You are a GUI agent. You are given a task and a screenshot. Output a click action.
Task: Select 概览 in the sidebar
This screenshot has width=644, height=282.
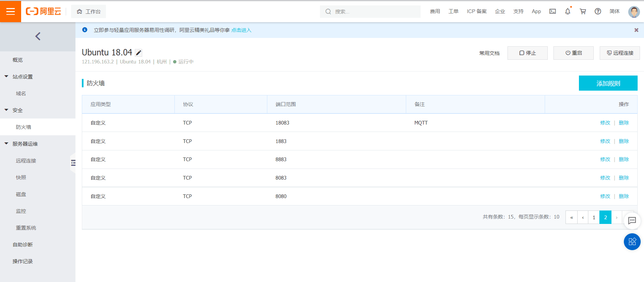tap(18, 60)
